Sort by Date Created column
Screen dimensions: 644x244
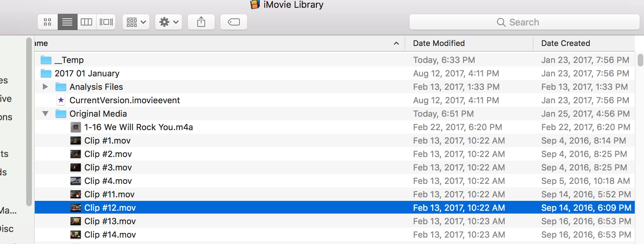(566, 43)
